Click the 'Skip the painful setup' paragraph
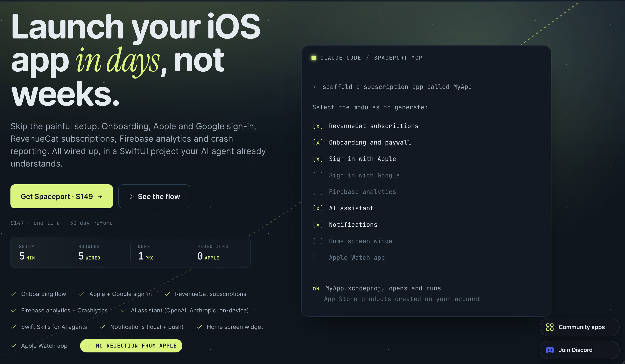 coord(138,145)
